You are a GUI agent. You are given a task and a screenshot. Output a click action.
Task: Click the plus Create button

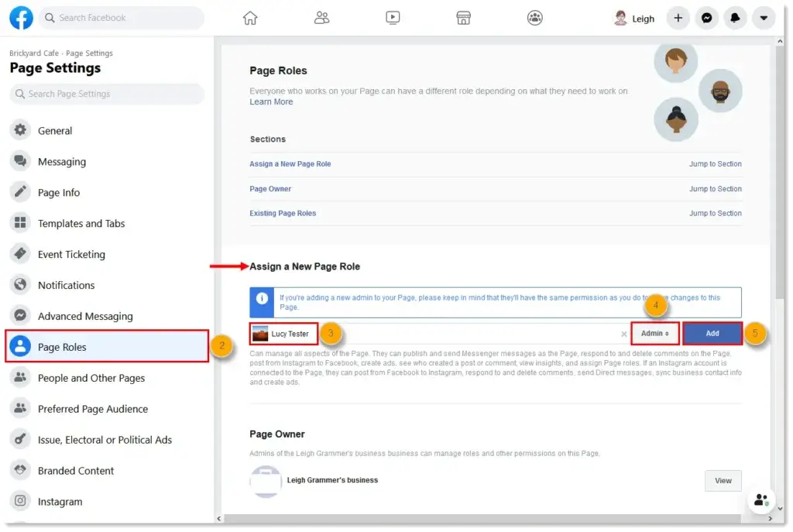[x=678, y=19]
